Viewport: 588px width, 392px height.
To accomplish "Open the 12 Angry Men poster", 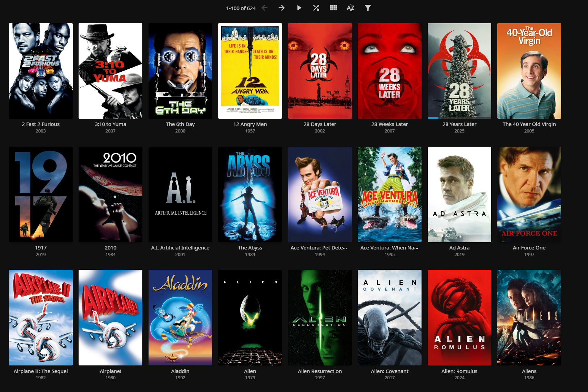I will click(x=250, y=71).
